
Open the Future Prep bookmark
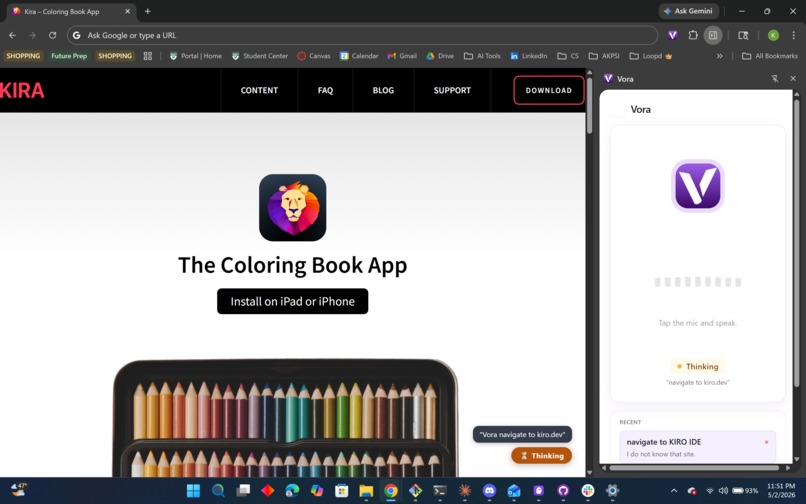[69, 56]
